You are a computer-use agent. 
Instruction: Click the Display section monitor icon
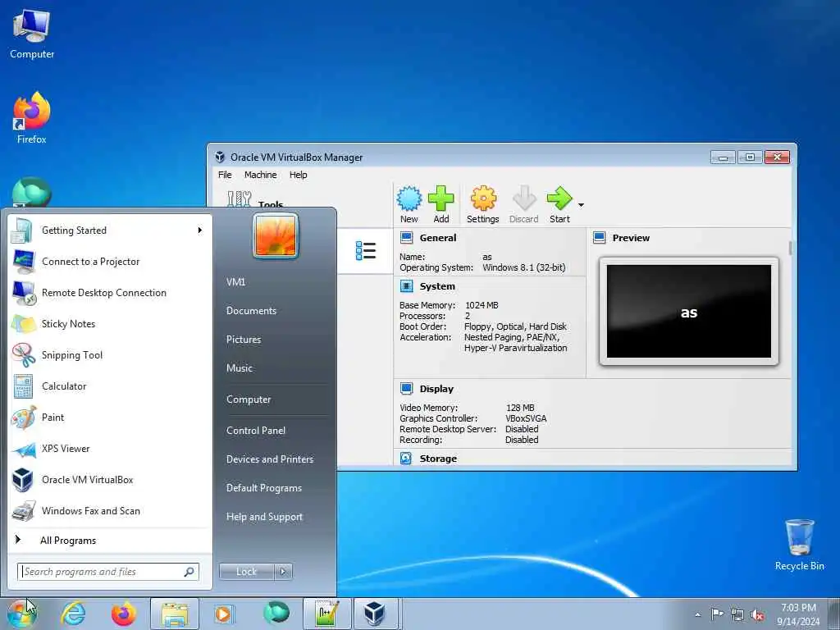407,388
